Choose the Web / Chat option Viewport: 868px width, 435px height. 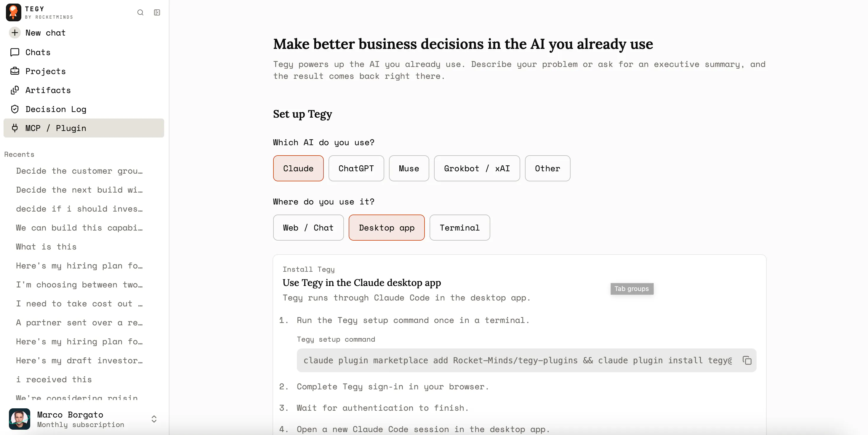(308, 228)
